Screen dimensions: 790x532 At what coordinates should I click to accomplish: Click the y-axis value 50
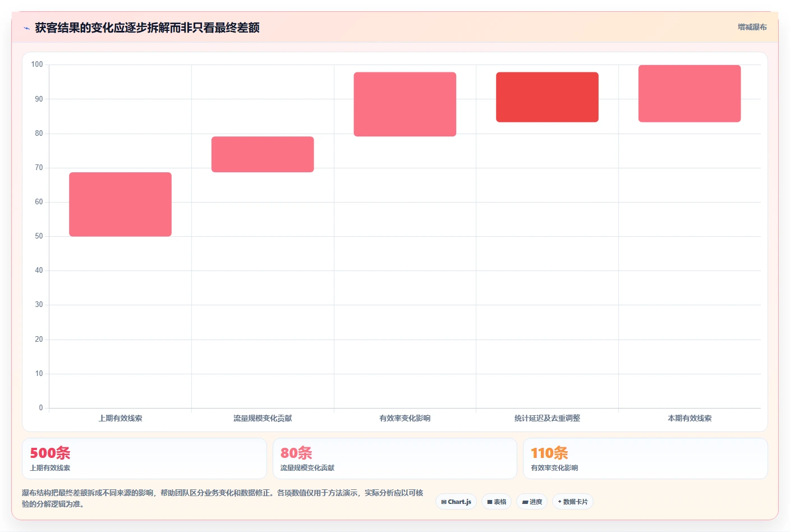tap(39, 236)
